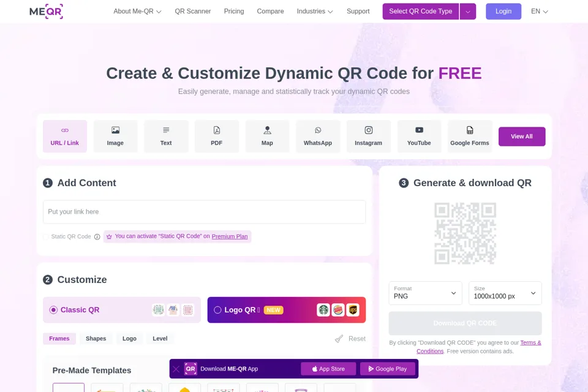Reset the customization settings

pos(350,339)
